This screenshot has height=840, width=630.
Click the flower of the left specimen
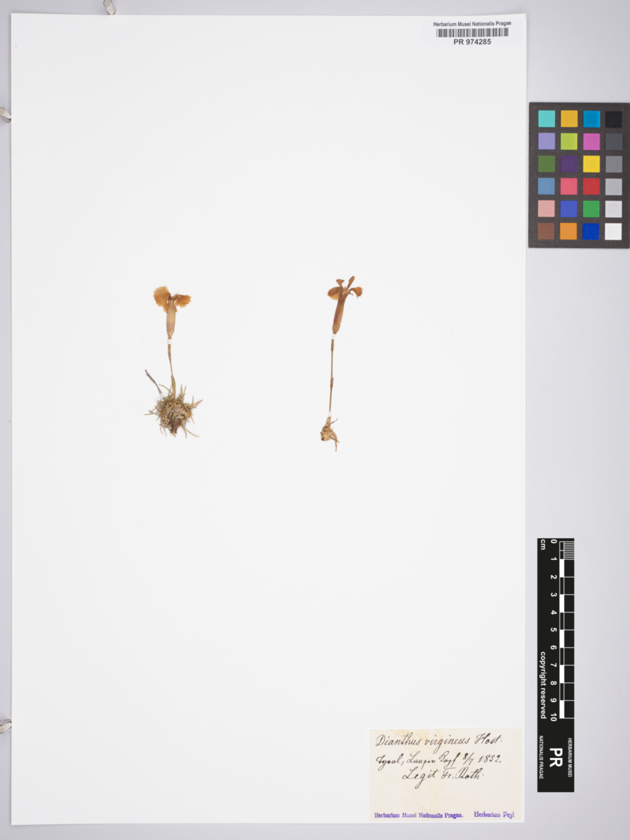[x=172, y=299]
